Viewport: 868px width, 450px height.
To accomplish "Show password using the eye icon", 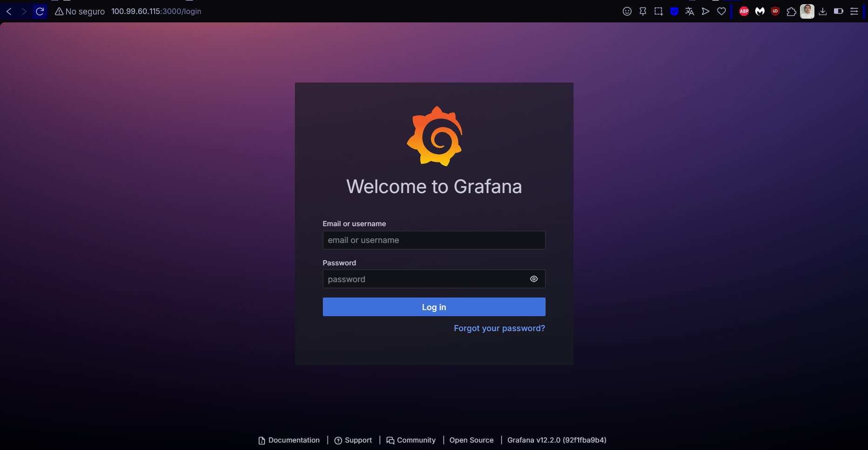I will 534,279.
